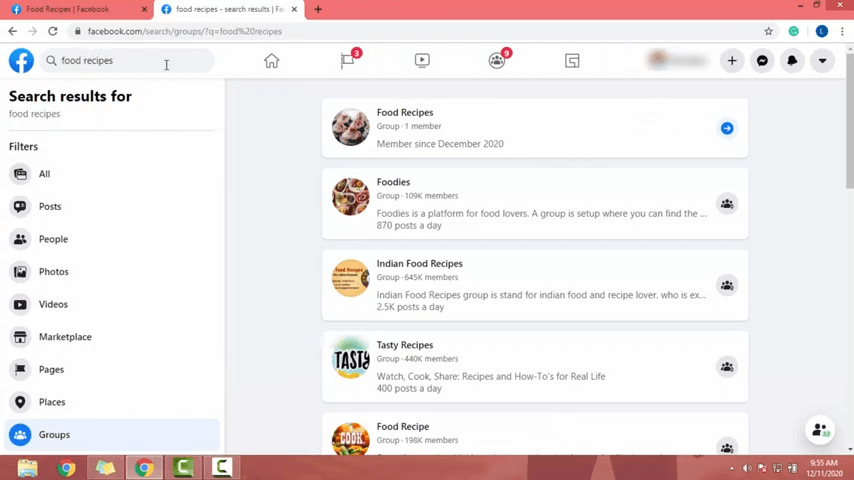Click the Food Recipes group thumbnail

tap(351, 127)
